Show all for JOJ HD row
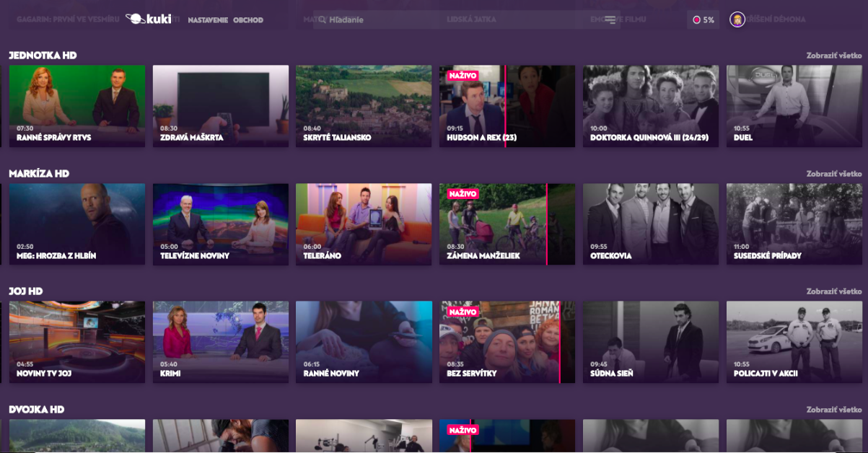The image size is (868, 453). pos(834,291)
